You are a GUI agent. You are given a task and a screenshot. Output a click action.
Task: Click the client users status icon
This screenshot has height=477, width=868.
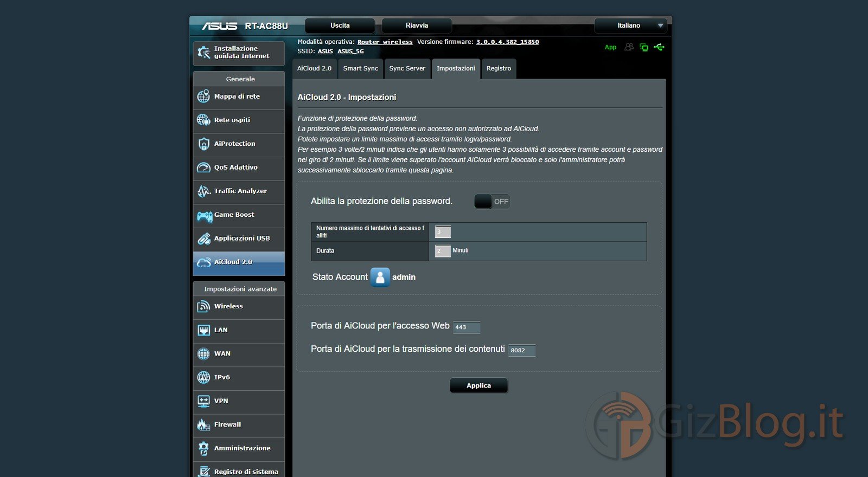629,47
